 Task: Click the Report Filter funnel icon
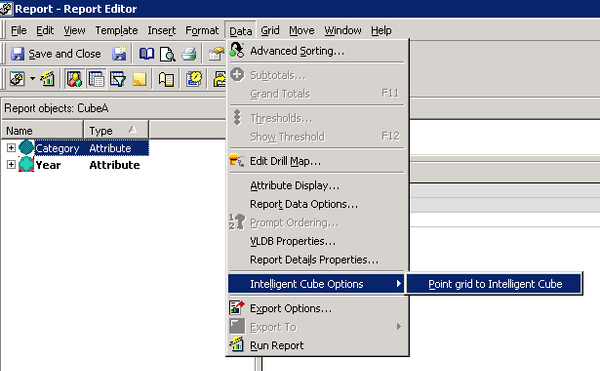click(117, 79)
